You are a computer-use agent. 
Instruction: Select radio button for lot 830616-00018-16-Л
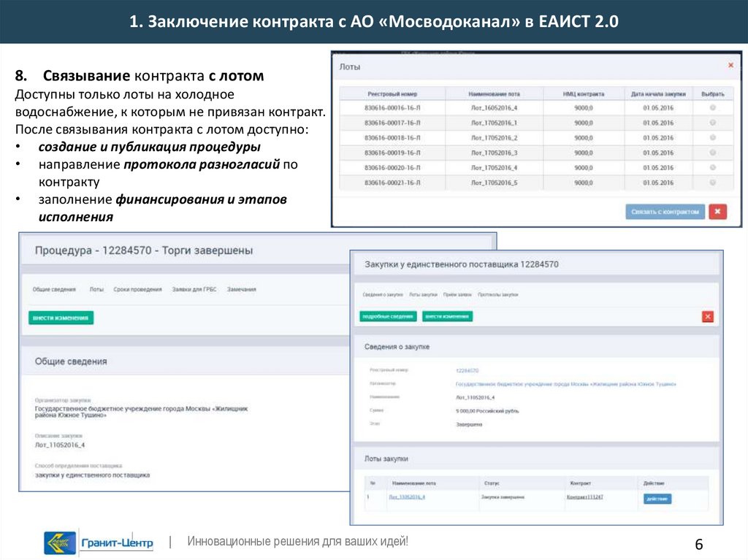click(x=713, y=138)
